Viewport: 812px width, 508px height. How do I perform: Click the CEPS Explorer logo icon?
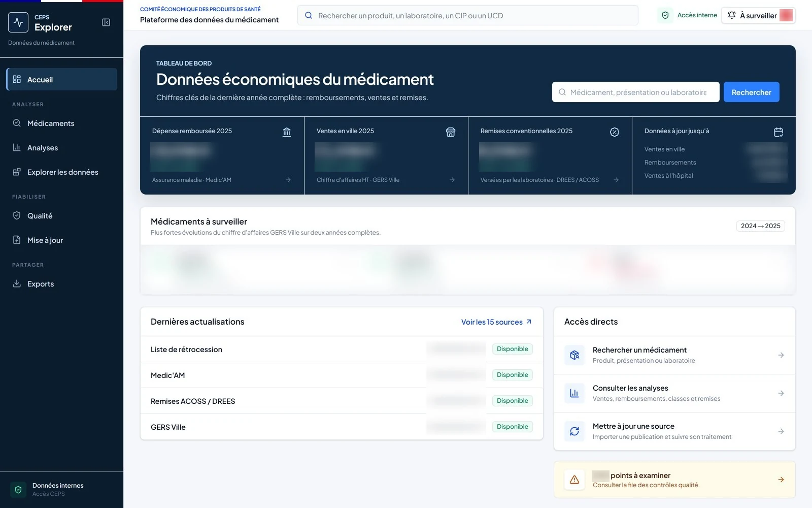[x=18, y=22]
